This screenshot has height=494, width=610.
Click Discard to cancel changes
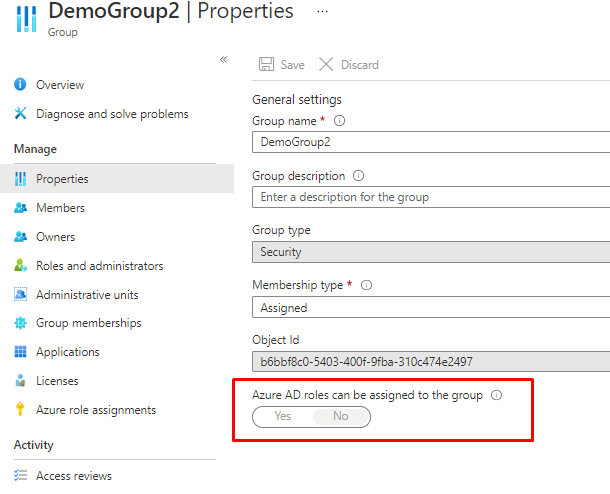pos(348,65)
